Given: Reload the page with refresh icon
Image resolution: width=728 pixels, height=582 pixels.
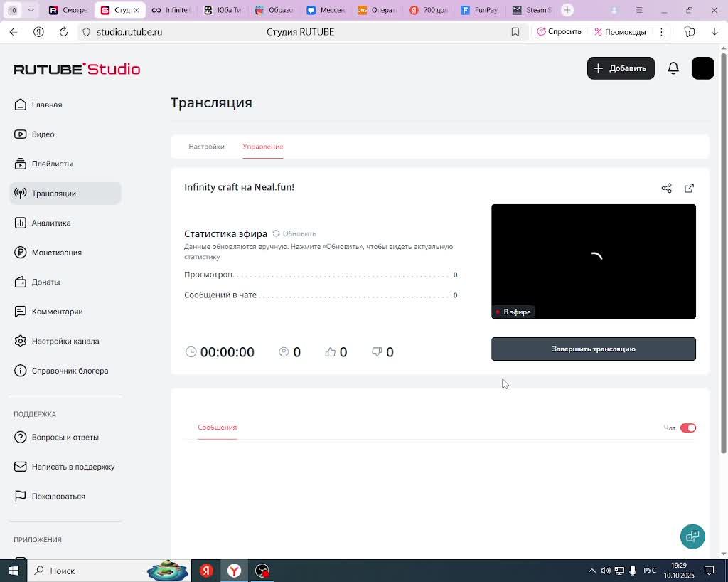Looking at the screenshot, I should pyautogui.click(x=63, y=31).
